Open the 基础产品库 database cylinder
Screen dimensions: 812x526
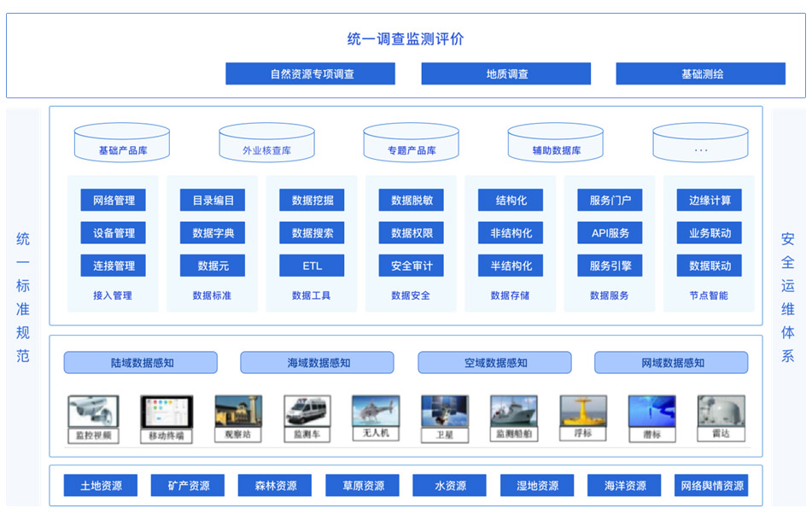[122, 143]
